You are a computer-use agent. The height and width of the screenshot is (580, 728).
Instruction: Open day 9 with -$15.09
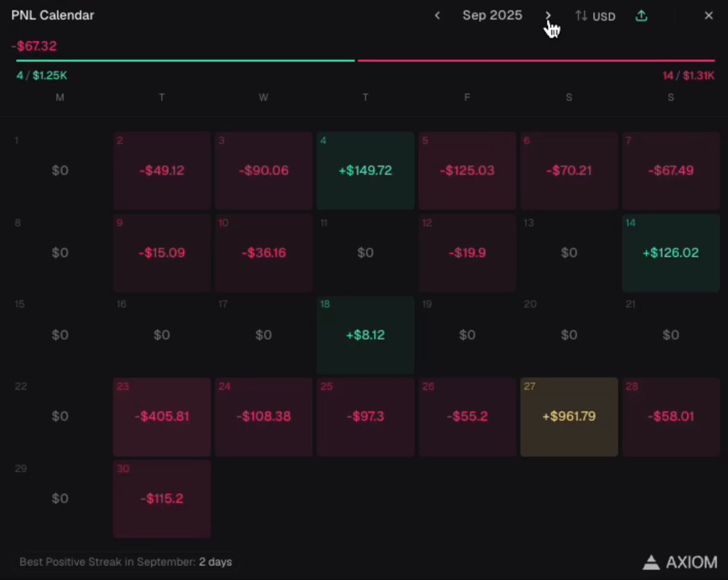click(162, 253)
